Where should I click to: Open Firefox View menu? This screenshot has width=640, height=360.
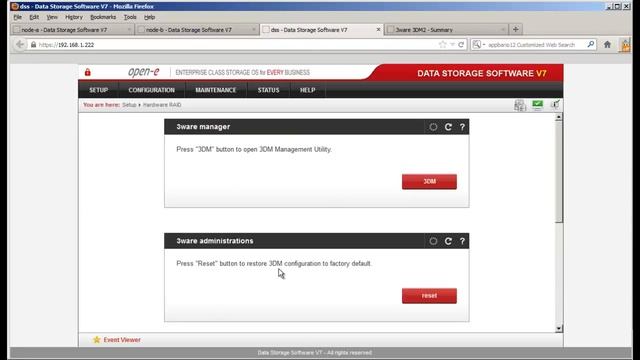(x=52, y=17)
